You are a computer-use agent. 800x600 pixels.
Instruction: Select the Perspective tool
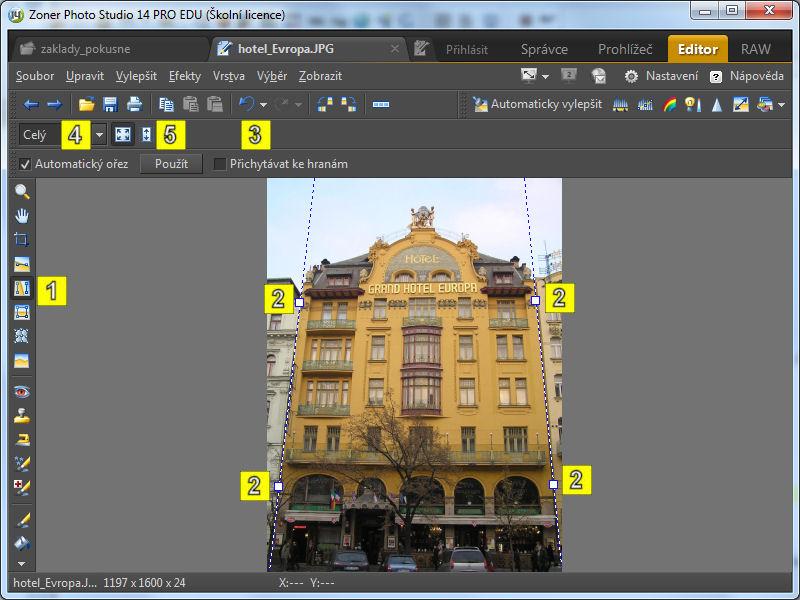coord(22,312)
